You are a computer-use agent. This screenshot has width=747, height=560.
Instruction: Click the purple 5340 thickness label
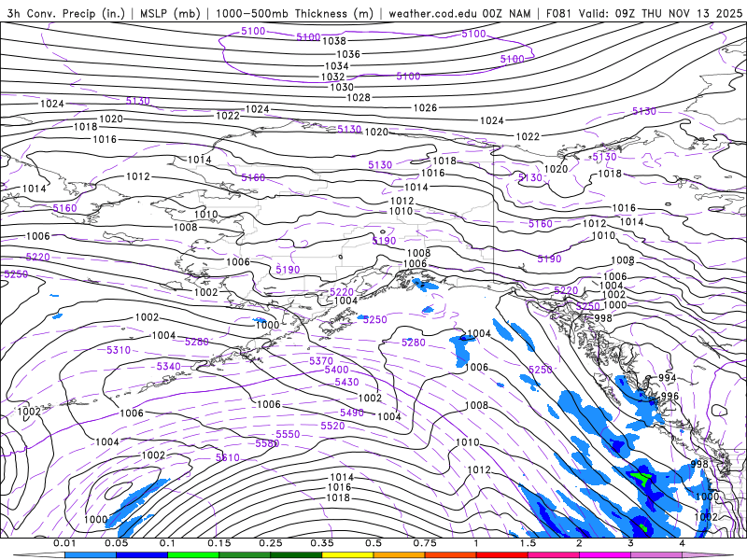(x=169, y=367)
